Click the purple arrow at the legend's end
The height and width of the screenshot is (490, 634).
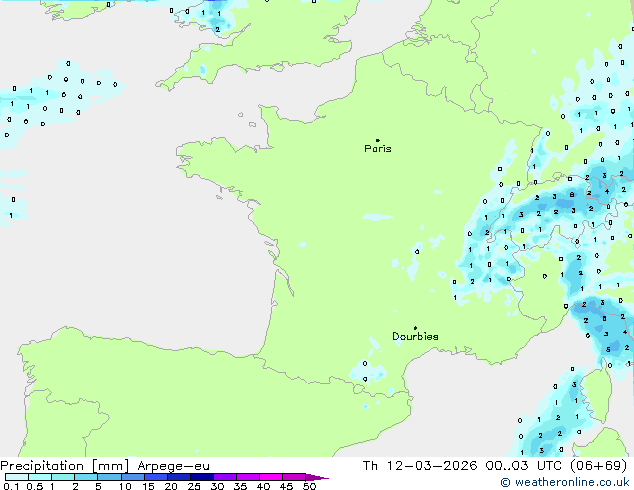click(317, 477)
